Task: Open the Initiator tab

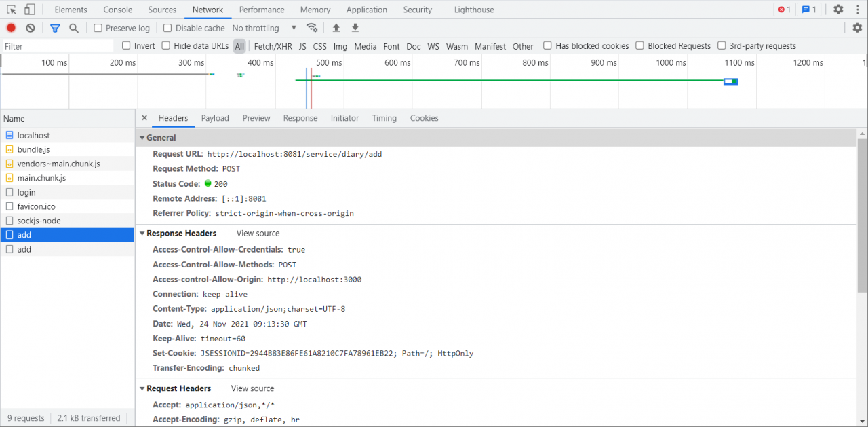Action: (x=344, y=118)
